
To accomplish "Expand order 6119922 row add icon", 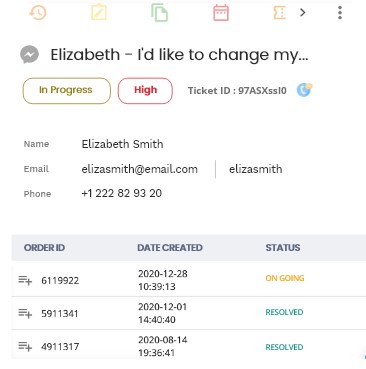I will point(25,280).
